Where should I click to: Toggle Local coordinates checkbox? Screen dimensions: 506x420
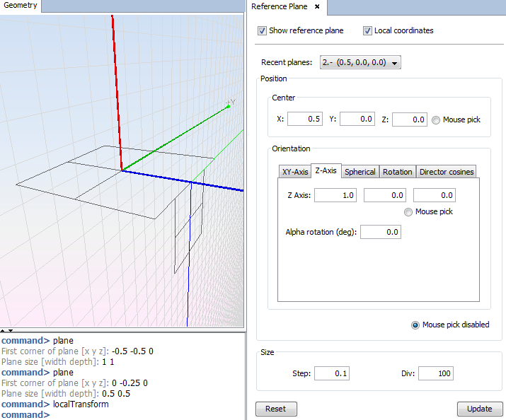click(368, 30)
